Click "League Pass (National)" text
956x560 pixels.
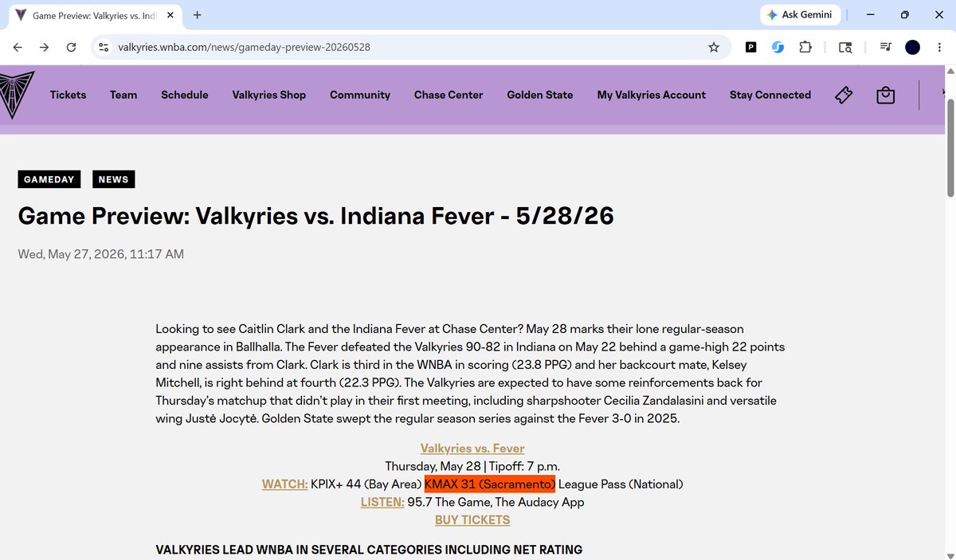pos(621,484)
